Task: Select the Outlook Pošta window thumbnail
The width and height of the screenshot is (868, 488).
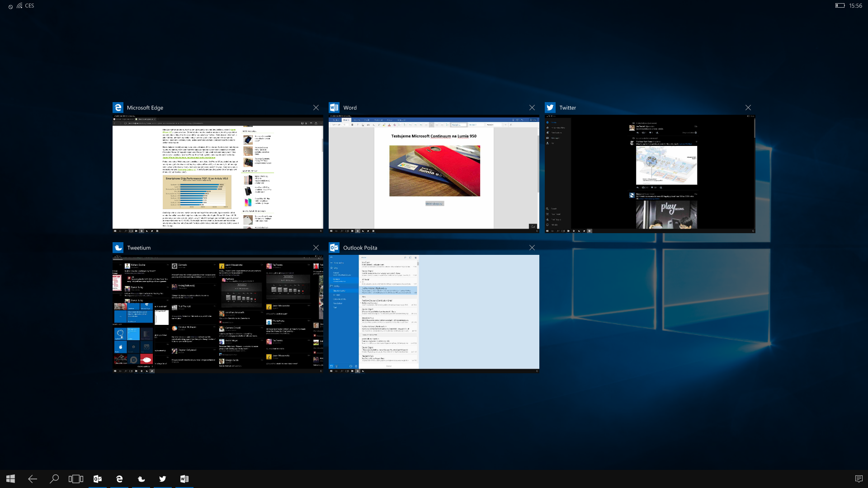Action: click(434, 314)
